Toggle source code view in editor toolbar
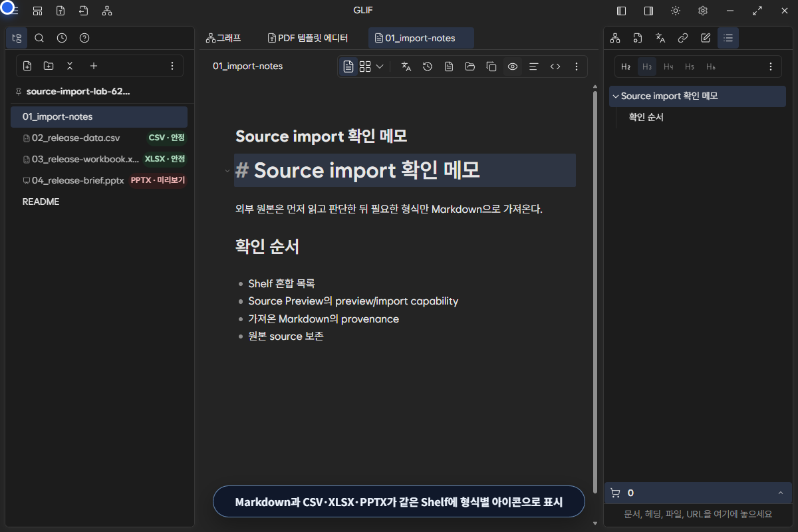 (x=555, y=66)
